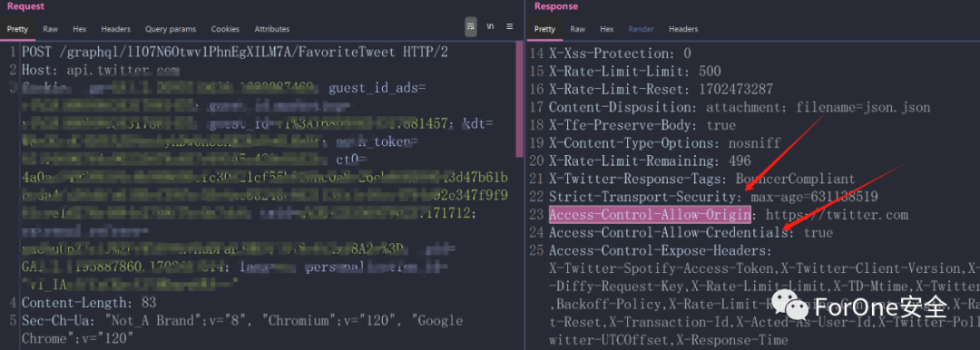The width and height of the screenshot is (980, 350).
Task: Click the X-Rate-Limit-Reset: 1702473287 line
Action: [x=661, y=90]
